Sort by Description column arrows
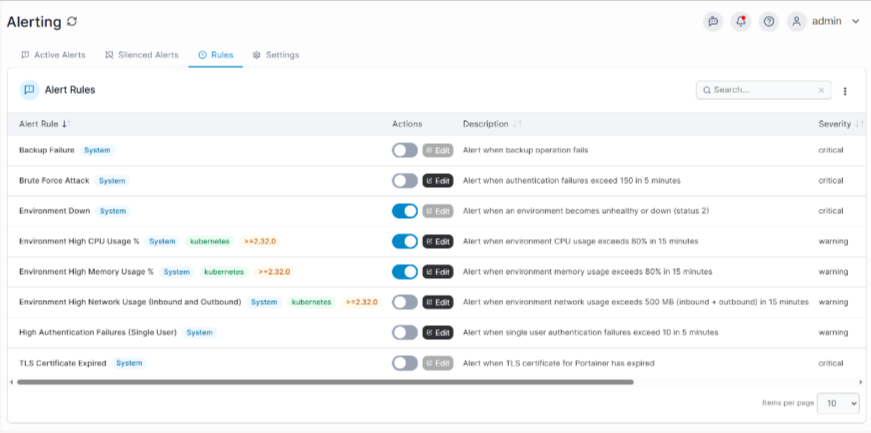 pos(517,124)
